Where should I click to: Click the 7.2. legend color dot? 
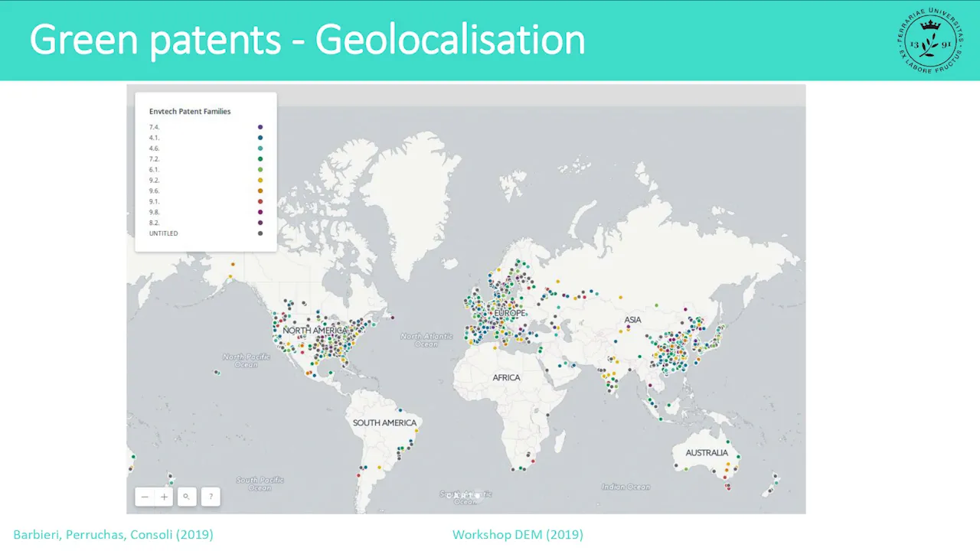(x=260, y=158)
